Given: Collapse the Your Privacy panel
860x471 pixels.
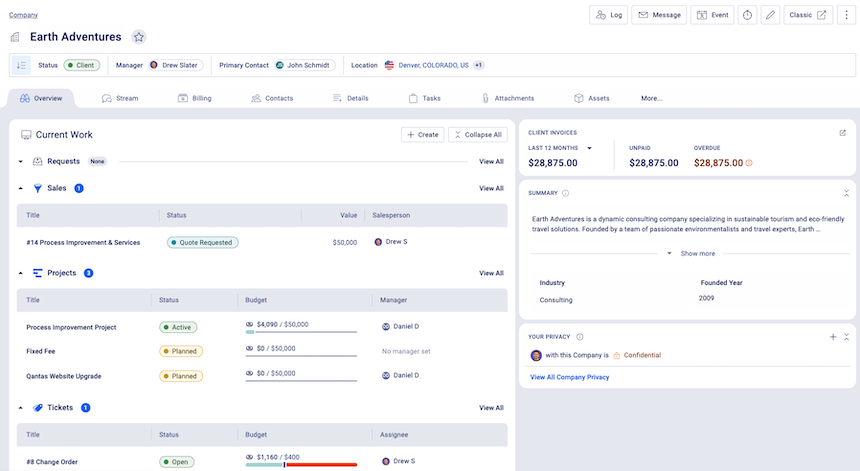Looking at the screenshot, I should (x=846, y=337).
